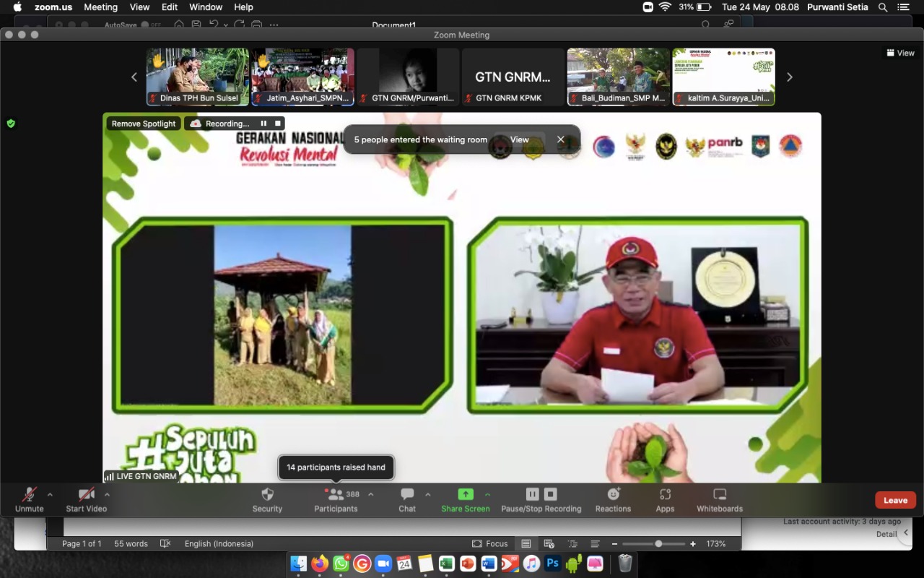This screenshot has height=578, width=924.
Task: Open the Security shield icon
Action: (267, 495)
